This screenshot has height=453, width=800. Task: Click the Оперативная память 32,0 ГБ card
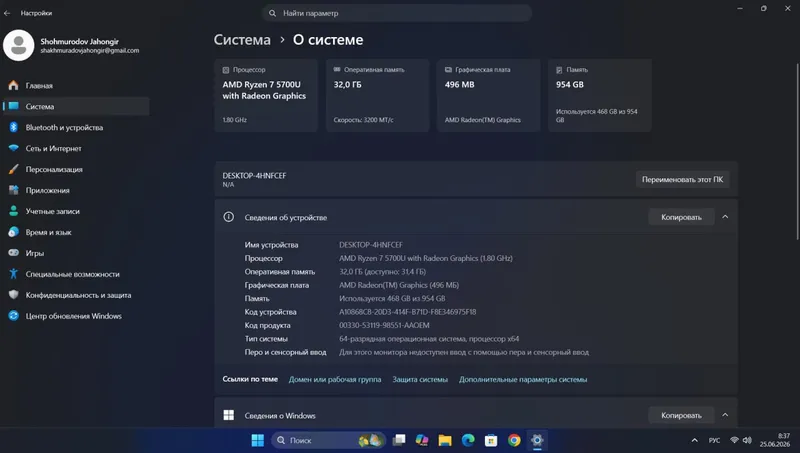[x=378, y=95]
